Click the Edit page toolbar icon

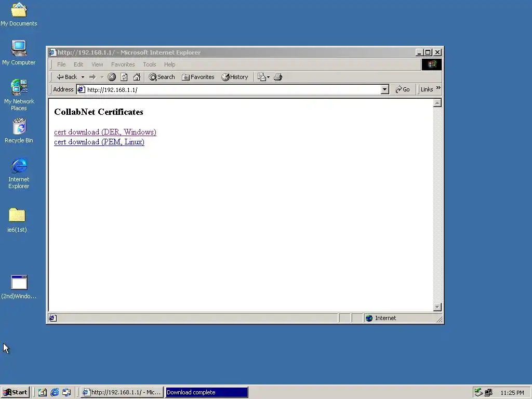click(x=262, y=77)
